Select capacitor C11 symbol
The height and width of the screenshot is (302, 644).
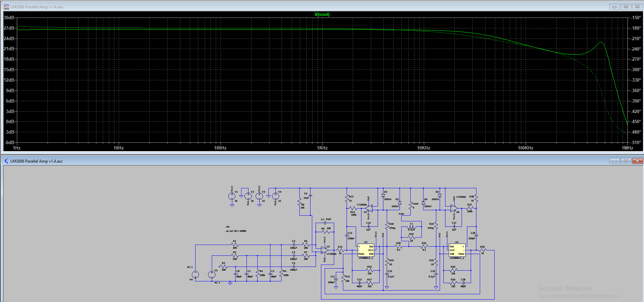click(x=336, y=280)
